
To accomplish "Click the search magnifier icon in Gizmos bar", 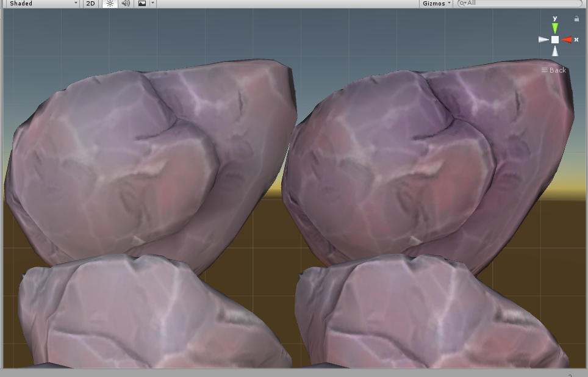I will [461, 3].
